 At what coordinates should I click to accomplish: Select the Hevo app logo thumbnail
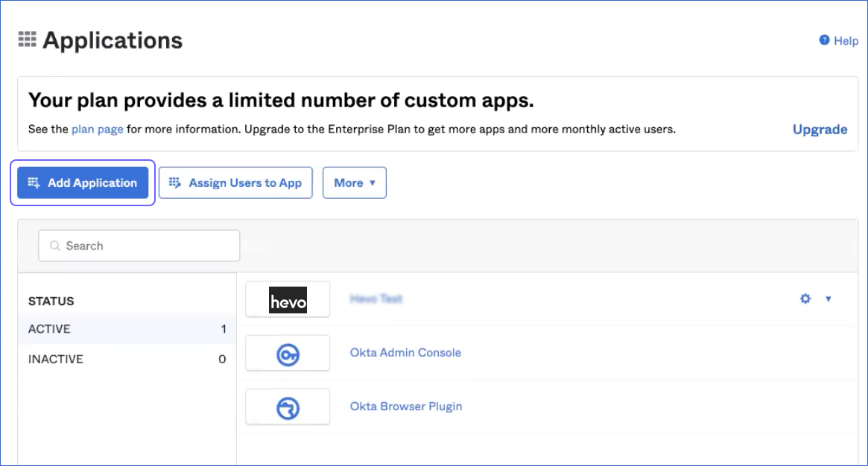[x=288, y=299]
